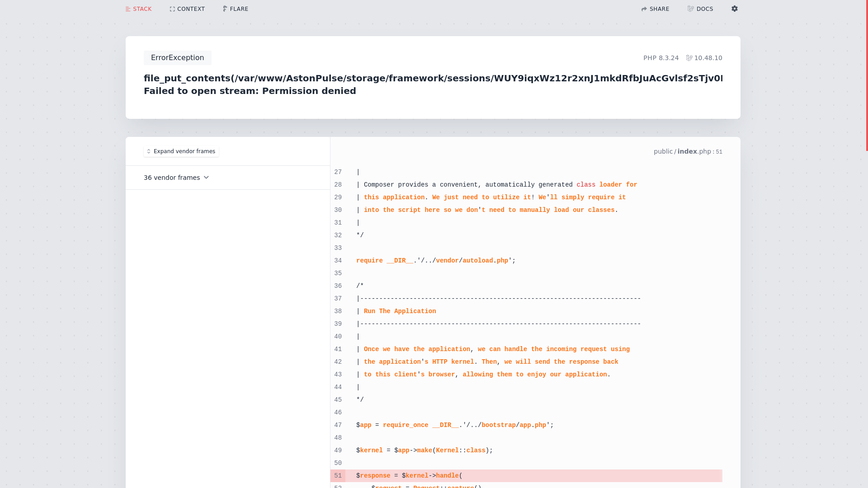Click 'Failed to open stream: Permission denied' text
868x488 pixels.
250,91
